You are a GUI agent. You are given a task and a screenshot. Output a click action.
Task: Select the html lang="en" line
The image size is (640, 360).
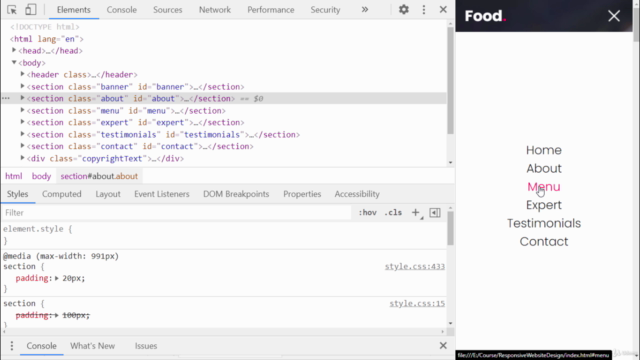pos(47,39)
